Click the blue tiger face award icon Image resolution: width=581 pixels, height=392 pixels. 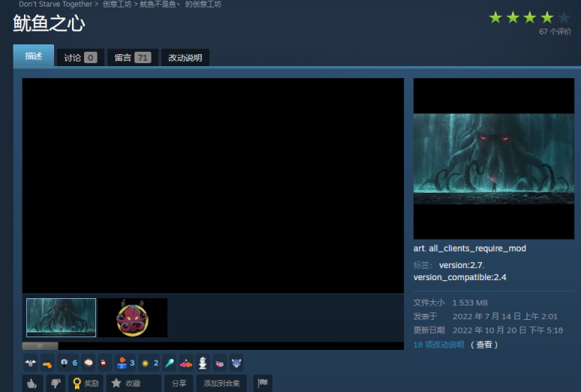click(x=236, y=363)
